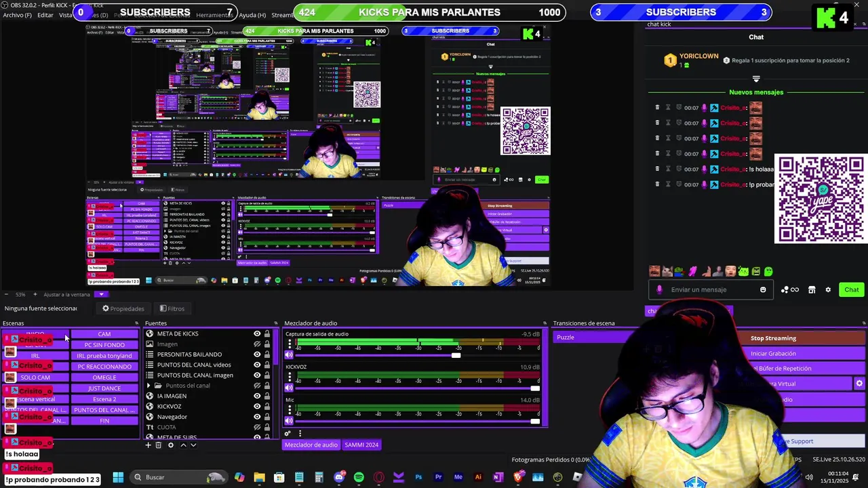Open options menu for Captura de salida de audio
Viewport: 868px width, 488px height.
click(290, 344)
